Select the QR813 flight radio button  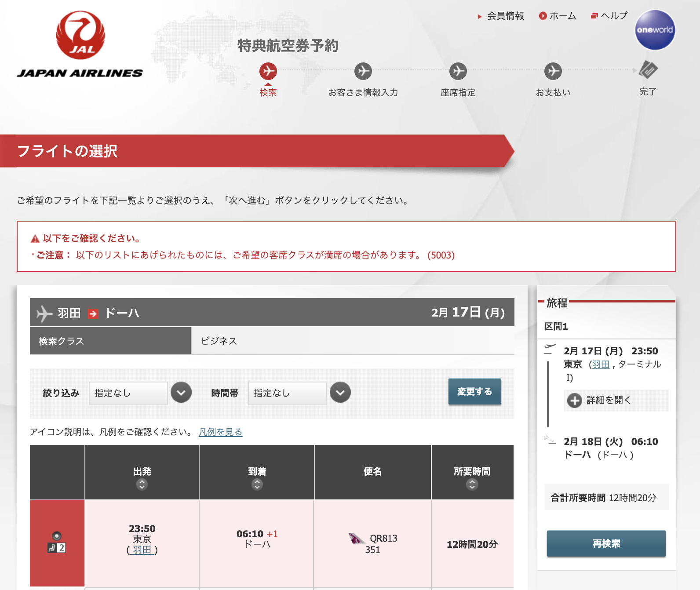[x=57, y=535]
